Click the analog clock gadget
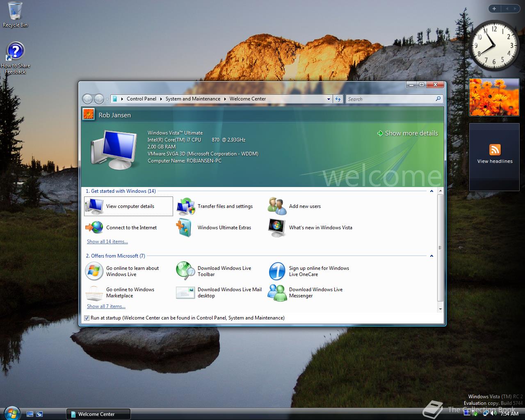This screenshot has height=420, width=525. point(494,46)
